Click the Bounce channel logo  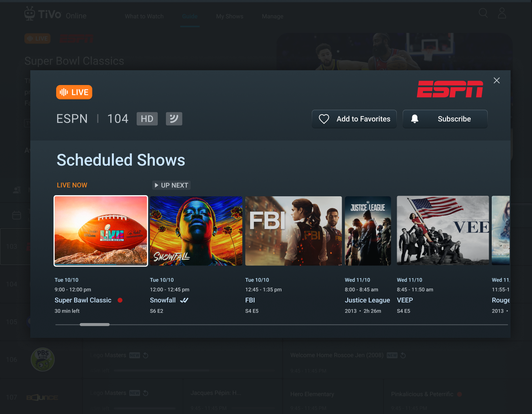(42, 397)
